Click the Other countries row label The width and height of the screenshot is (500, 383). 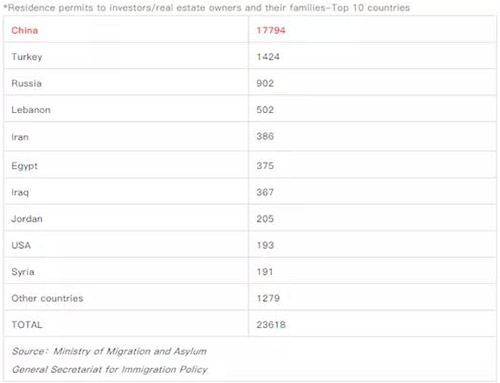tap(47, 298)
